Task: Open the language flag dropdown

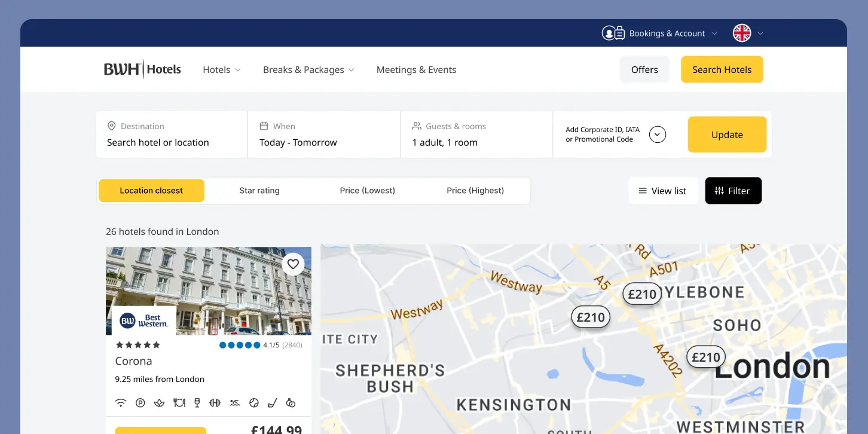Action: tap(746, 33)
